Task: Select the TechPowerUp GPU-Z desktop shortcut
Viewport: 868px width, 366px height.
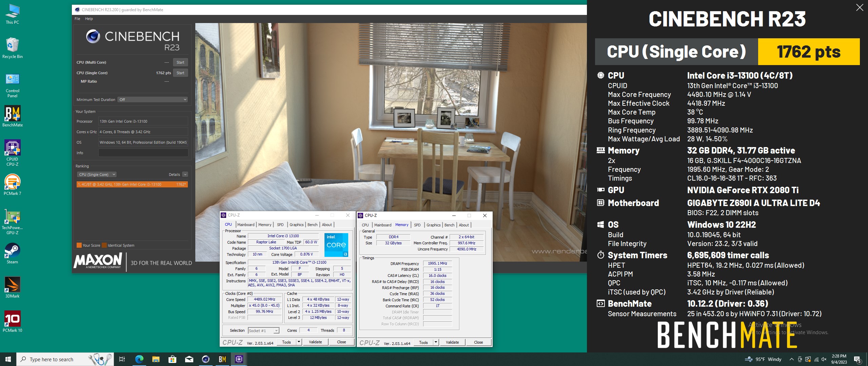Action: (13, 221)
